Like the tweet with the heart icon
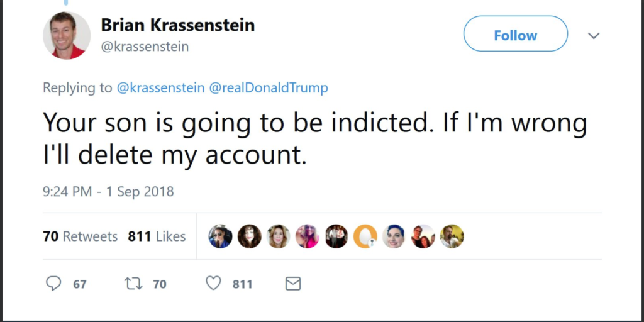The width and height of the screenshot is (644, 322). coord(214,284)
